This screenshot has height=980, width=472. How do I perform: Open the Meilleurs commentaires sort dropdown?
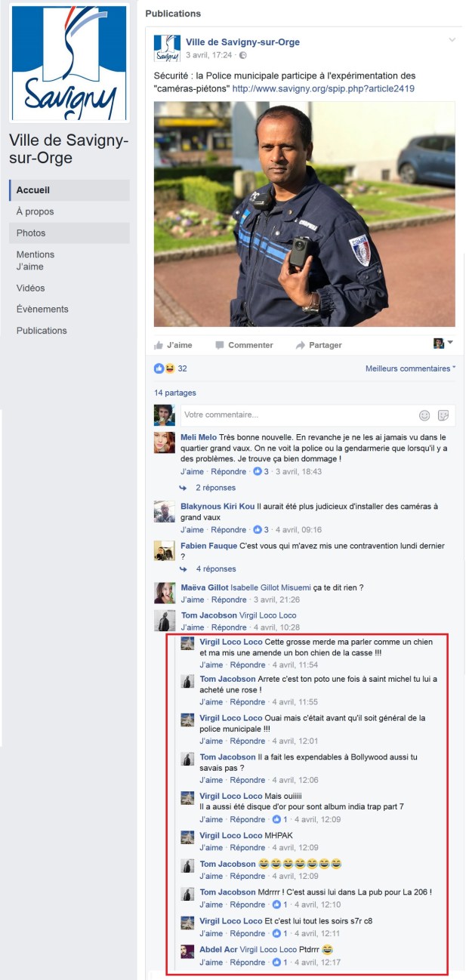(x=410, y=368)
